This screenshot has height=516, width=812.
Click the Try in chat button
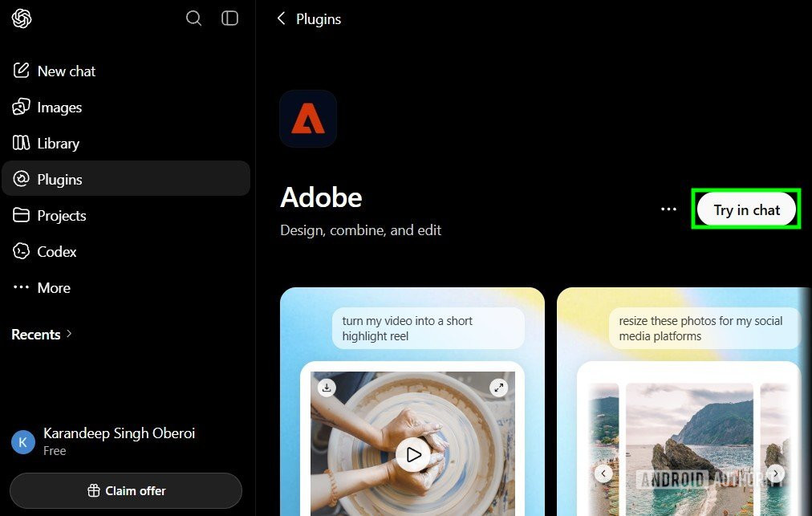pyautogui.click(x=746, y=209)
